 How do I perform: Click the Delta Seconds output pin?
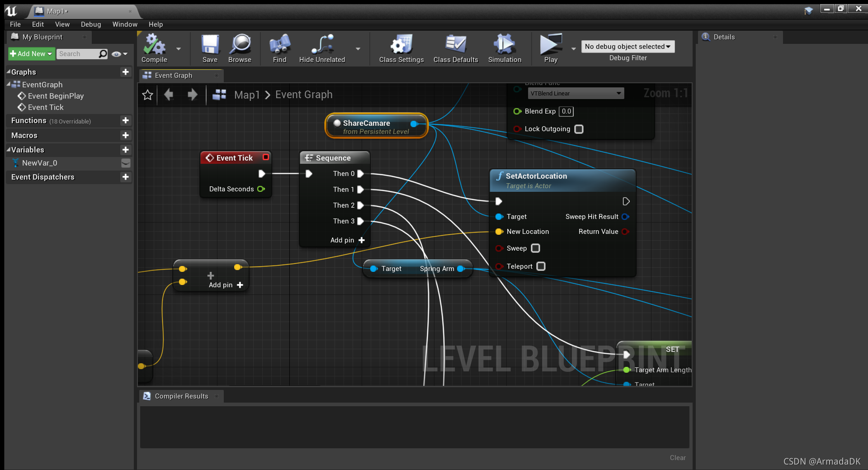pyautogui.click(x=261, y=189)
